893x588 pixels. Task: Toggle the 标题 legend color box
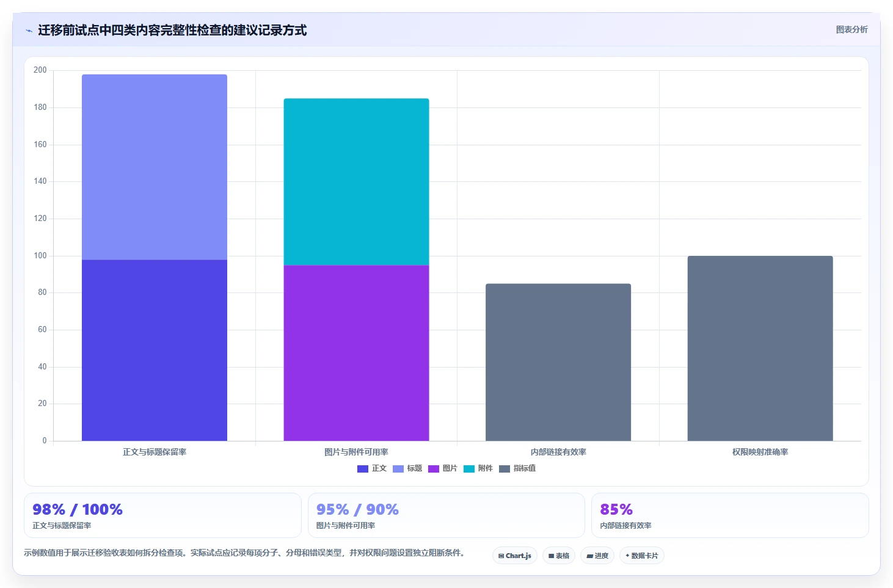point(398,469)
